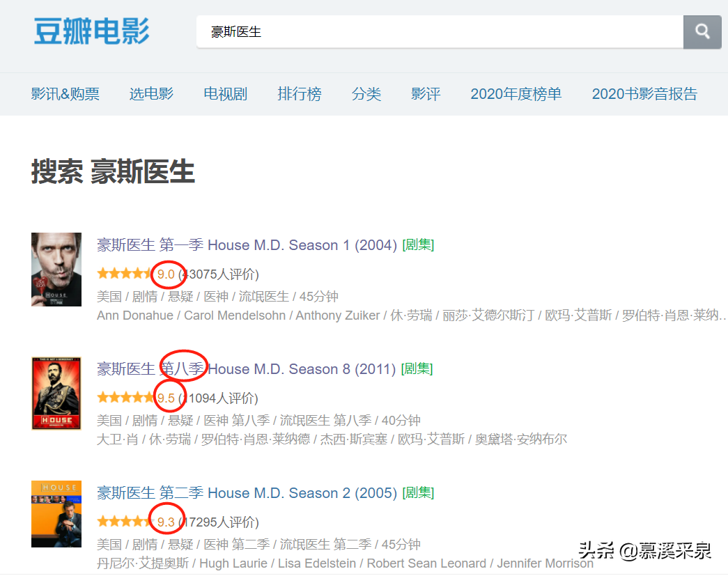Click the Season 2 star rating
Viewport: 728px width, 576px height.
tap(125, 521)
